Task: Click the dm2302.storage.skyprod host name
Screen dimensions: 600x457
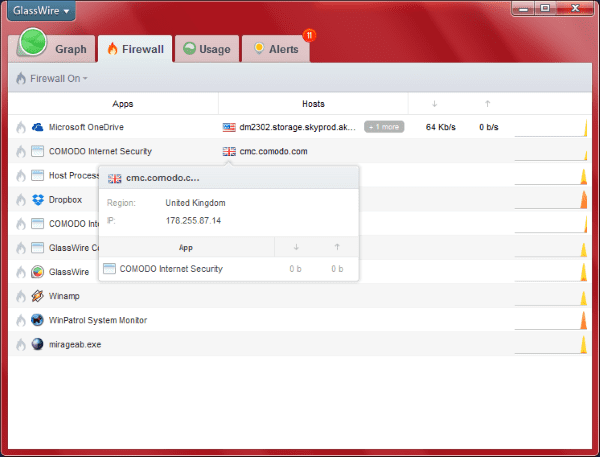Action: coord(297,127)
